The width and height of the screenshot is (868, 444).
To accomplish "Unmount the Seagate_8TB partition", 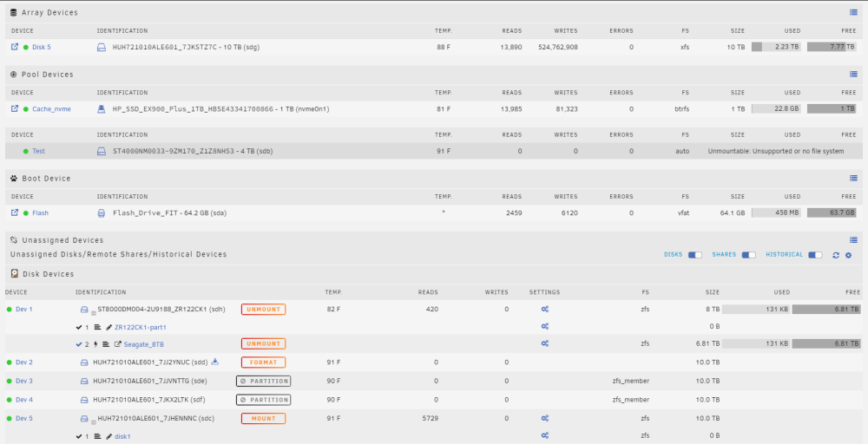I will click(x=264, y=344).
